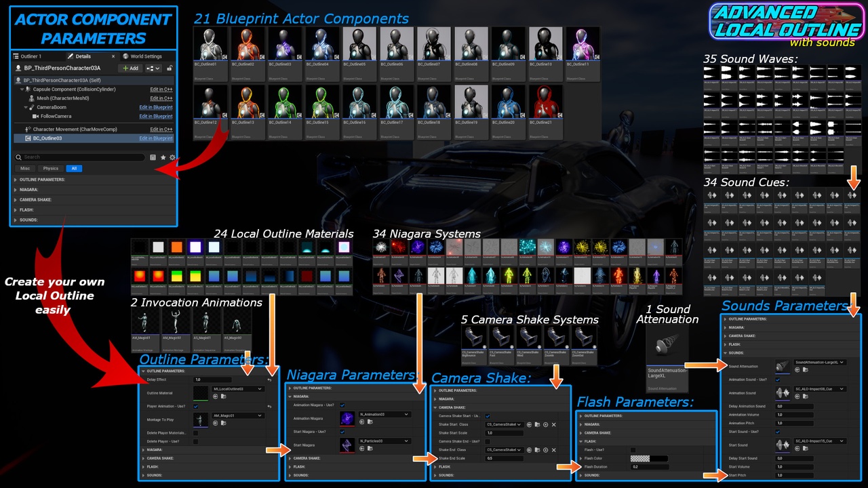Use selected asset for Outline Material
Image resolution: width=868 pixels, height=488 pixels.
click(215, 396)
